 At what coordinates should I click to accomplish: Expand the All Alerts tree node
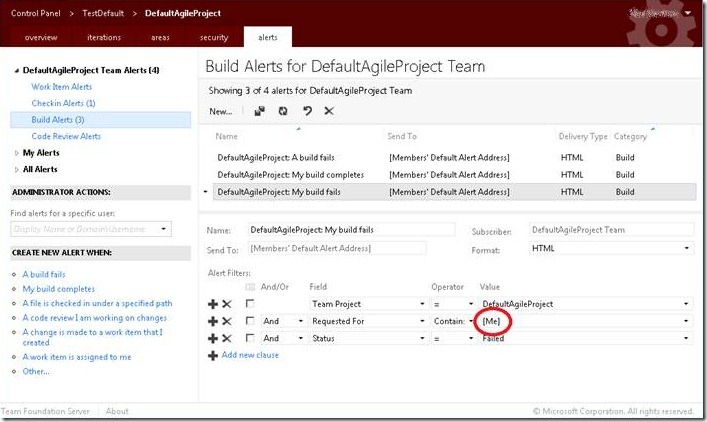[x=17, y=170]
